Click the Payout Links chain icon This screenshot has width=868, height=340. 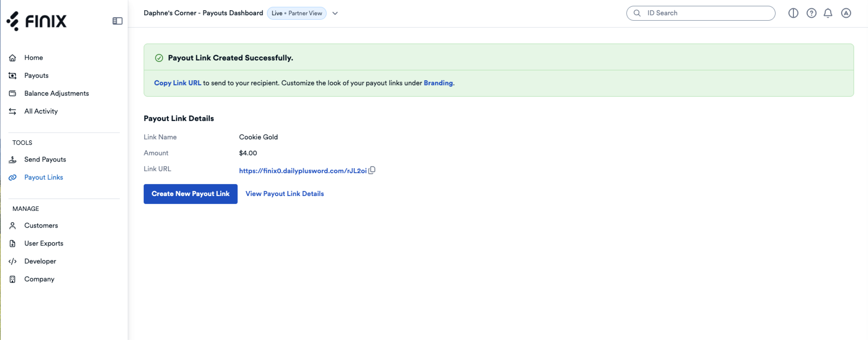[12, 177]
